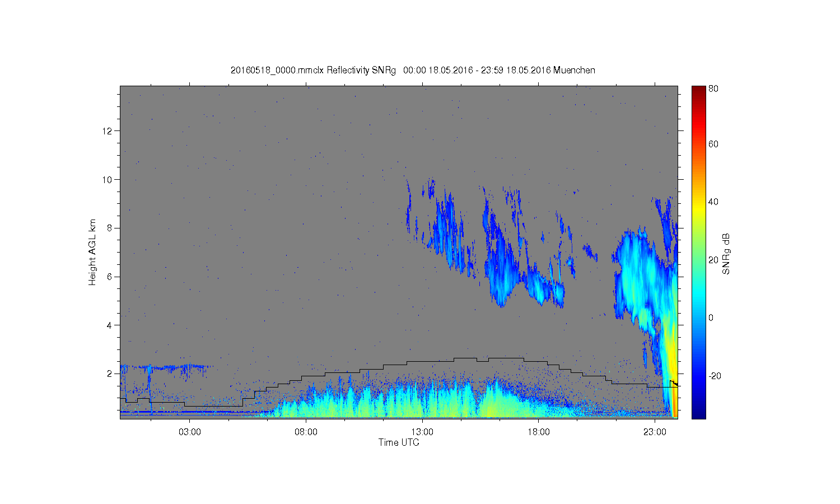The height and width of the screenshot is (504, 840).
Task: Click the dark blue bottom of colorbar
Action: coord(698,413)
